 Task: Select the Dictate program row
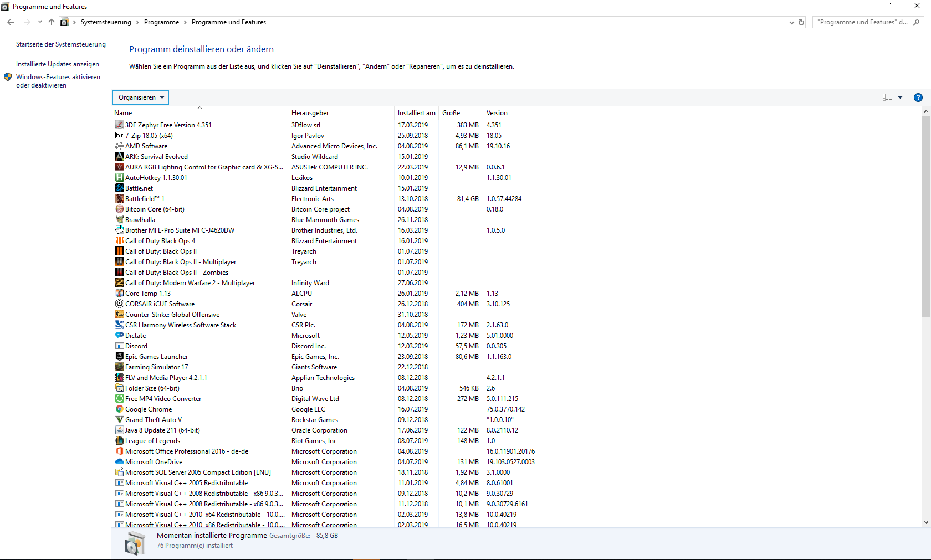tap(333, 336)
